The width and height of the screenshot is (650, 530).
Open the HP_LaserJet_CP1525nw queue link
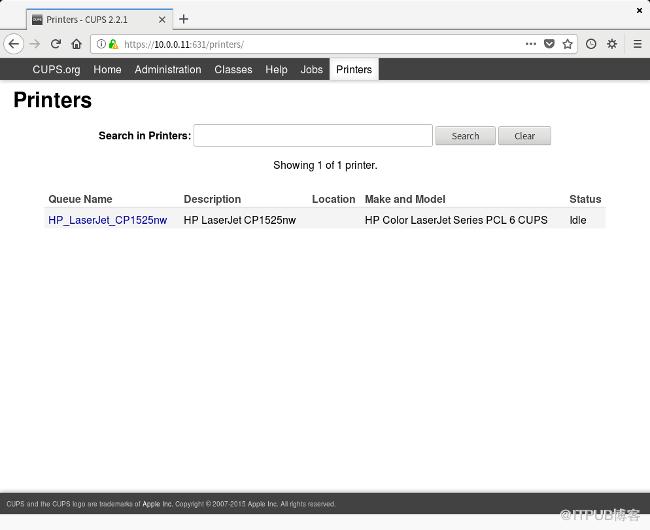(x=108, y=220)
